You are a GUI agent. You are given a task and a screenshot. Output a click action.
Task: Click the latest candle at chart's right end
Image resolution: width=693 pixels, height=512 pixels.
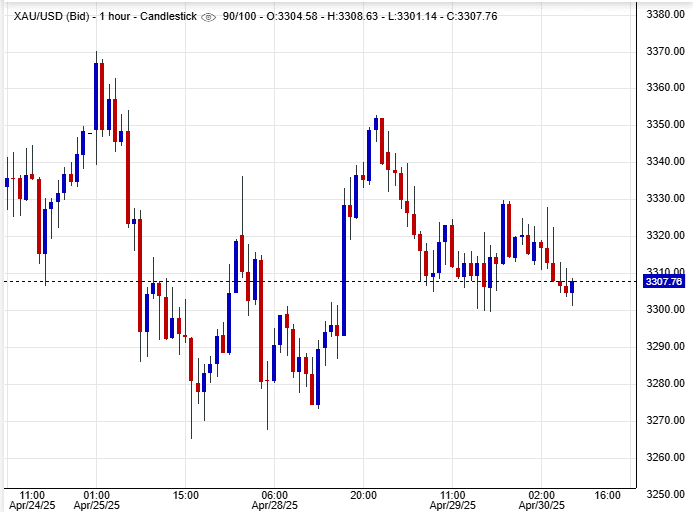click(x=572, y=286)
